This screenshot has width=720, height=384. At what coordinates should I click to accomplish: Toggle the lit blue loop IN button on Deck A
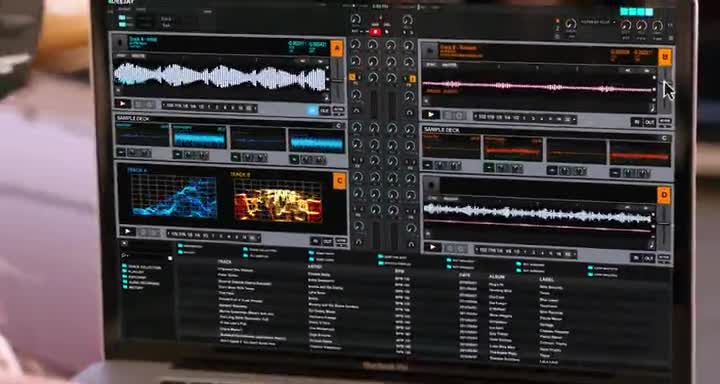tap(312, 110)
